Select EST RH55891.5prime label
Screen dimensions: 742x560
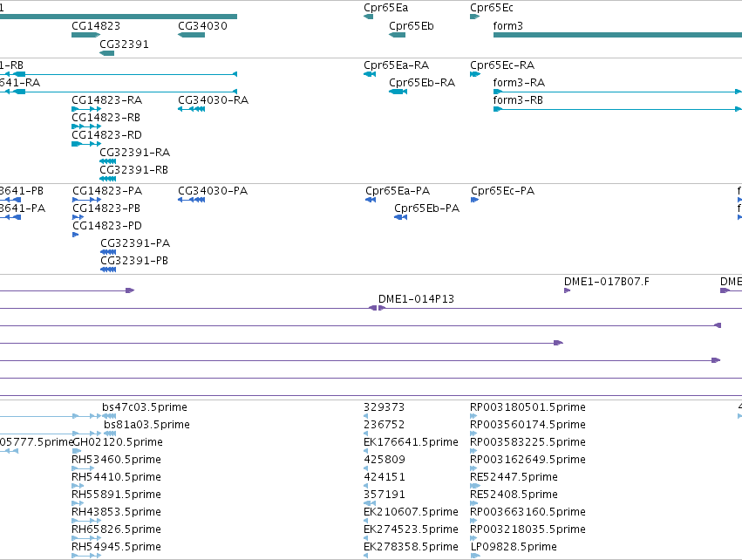[117, 495]
